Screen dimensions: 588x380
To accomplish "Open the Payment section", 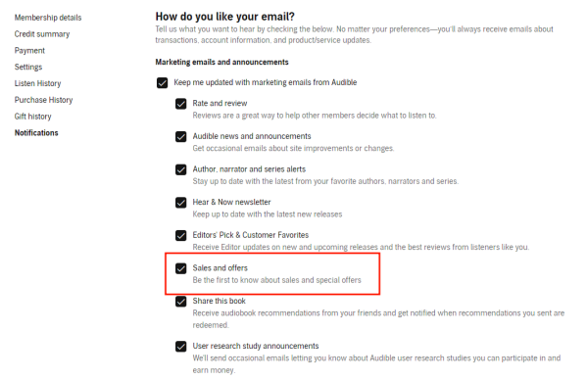I will click(x=29, y=51).
